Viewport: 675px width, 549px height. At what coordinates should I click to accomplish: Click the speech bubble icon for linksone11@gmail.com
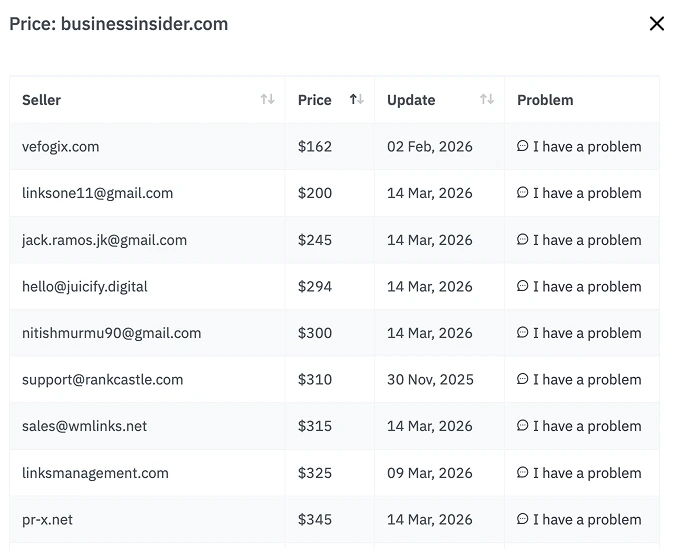[523, 193]
